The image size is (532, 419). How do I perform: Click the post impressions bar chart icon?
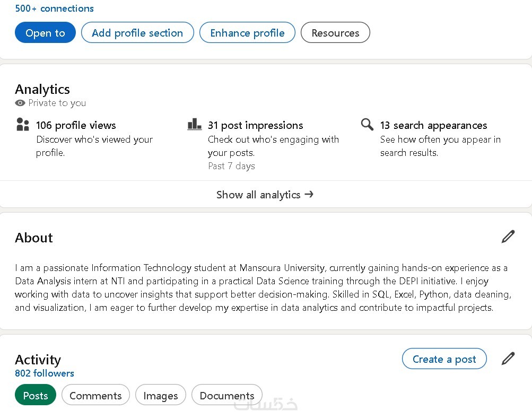(x=195, y=125)
